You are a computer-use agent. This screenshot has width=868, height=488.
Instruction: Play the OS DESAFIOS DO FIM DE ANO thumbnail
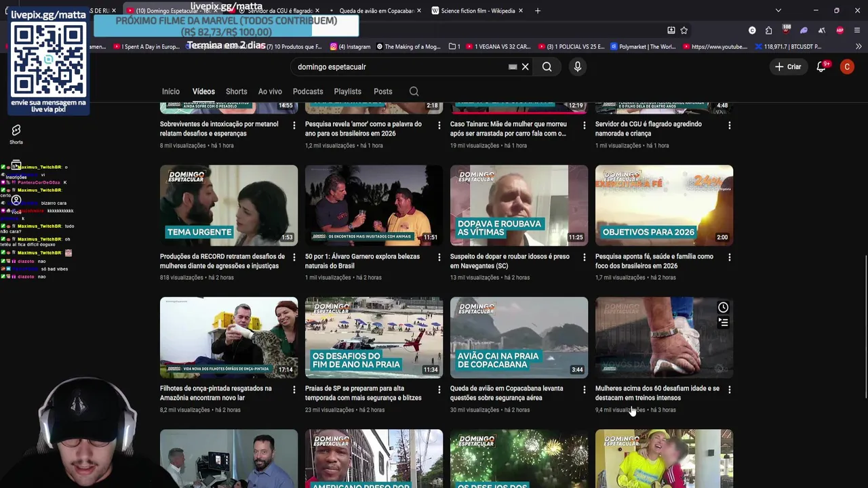pos(374,338)
